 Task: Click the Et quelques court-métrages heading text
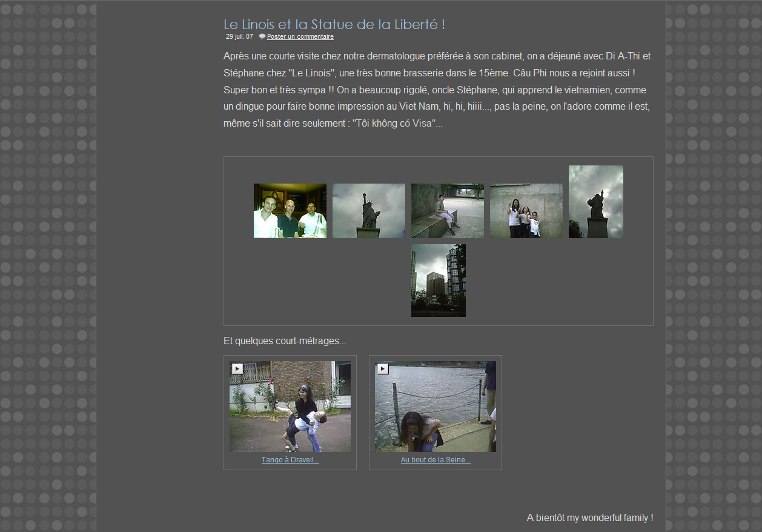coord(285,341)
